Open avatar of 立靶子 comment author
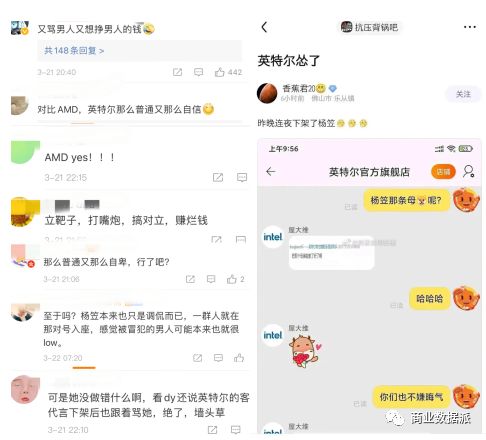The image size is (486, 440). coord(25,212)
